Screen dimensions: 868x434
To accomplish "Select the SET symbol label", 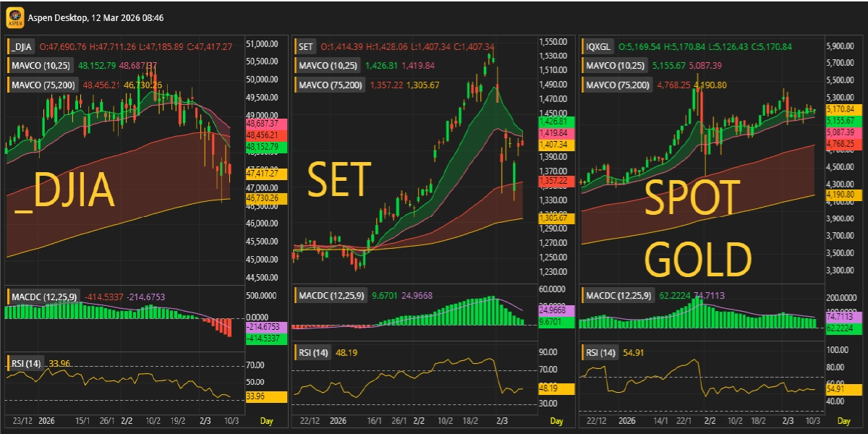I will (x=306, y=47).
